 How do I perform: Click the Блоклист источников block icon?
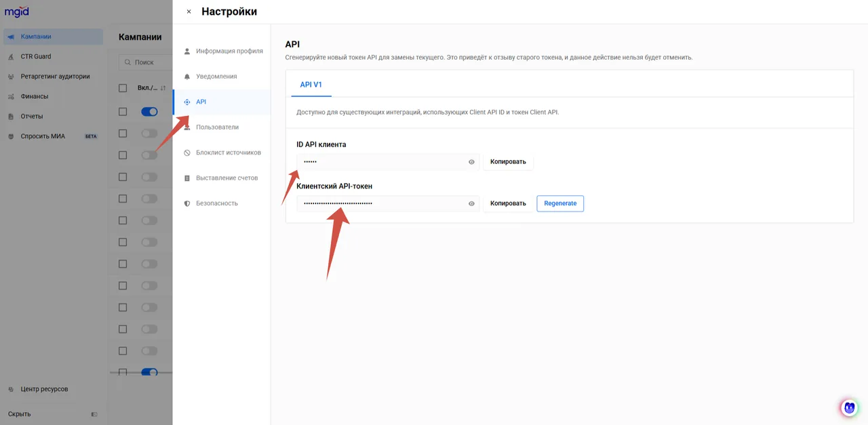click(x=187, y=153)
